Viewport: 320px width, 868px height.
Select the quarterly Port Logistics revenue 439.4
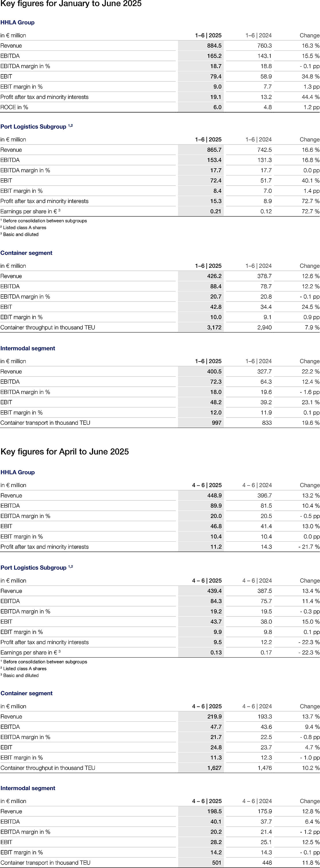coord(214,591)
